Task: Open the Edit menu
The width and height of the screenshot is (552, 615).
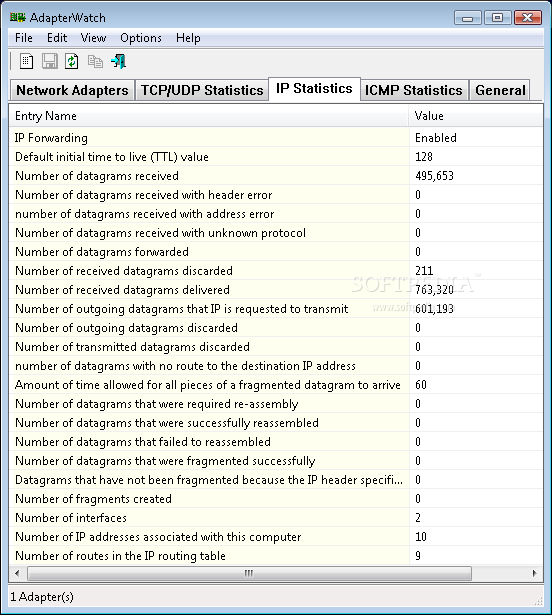Action: (57, 38)
